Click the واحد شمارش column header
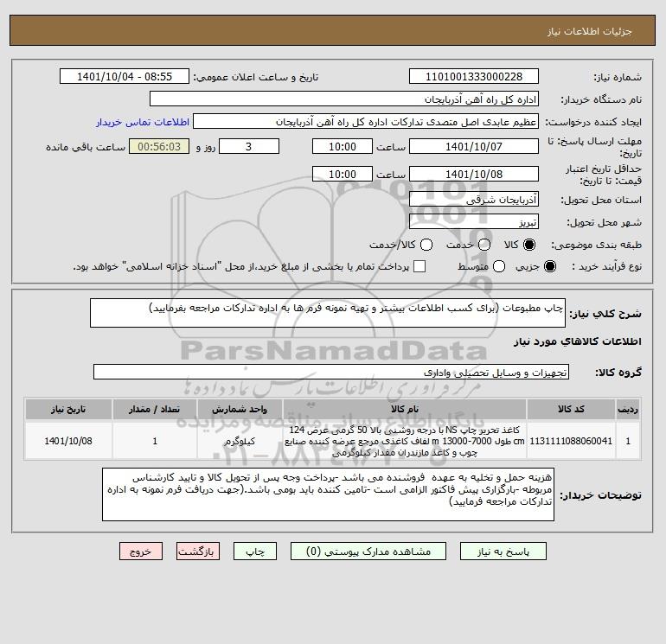The image size is (666, 644). tap(240, 409)
